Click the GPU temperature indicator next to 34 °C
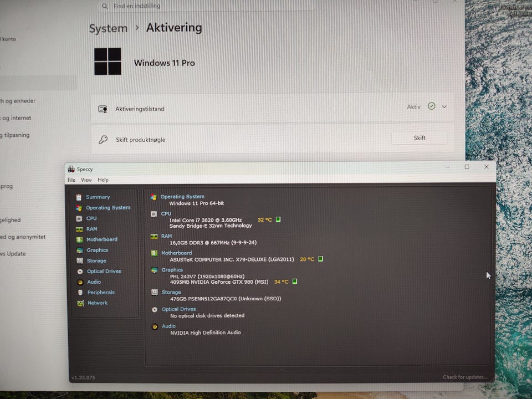This screenshot has height=399, width=532. pyautogui.click(x=294, y=282)
